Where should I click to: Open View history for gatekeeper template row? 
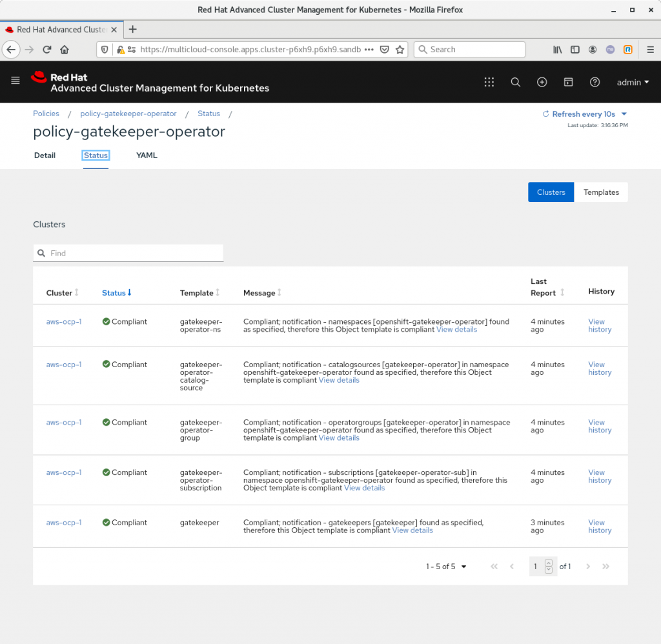[600, 527]
